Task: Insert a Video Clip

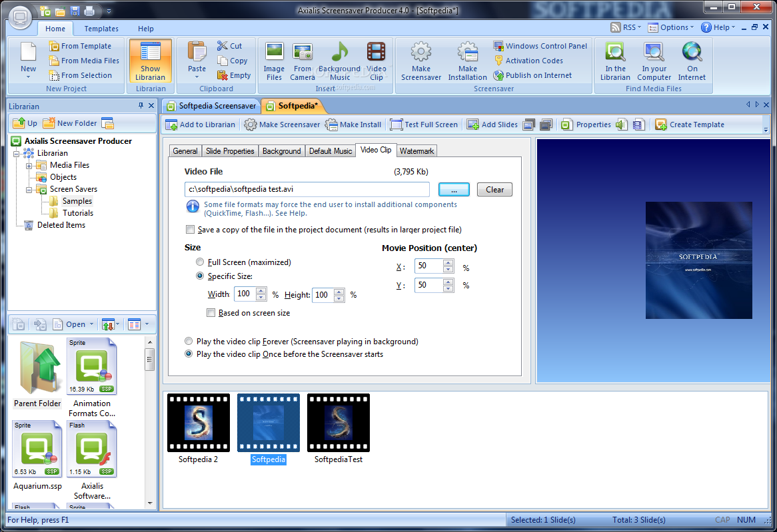Action: (377, 61)
